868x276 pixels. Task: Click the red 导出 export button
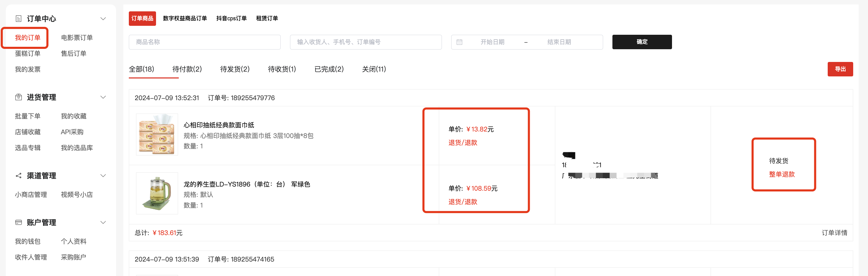[840, 69]
